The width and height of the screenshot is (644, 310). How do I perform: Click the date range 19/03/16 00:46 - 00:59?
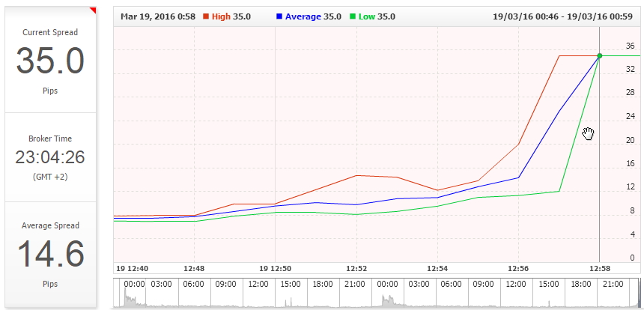(562, 16)
